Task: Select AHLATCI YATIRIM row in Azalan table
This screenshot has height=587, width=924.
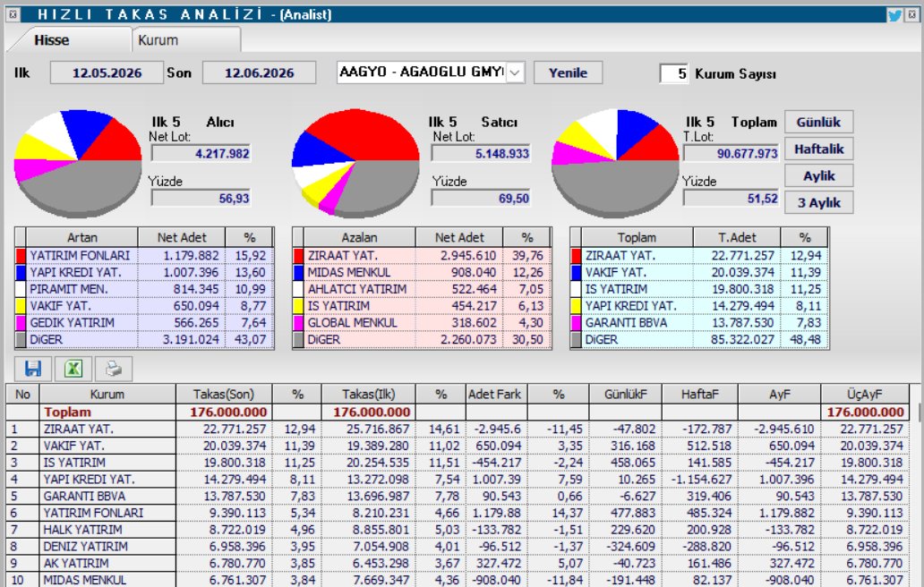Action: (422, 289)
